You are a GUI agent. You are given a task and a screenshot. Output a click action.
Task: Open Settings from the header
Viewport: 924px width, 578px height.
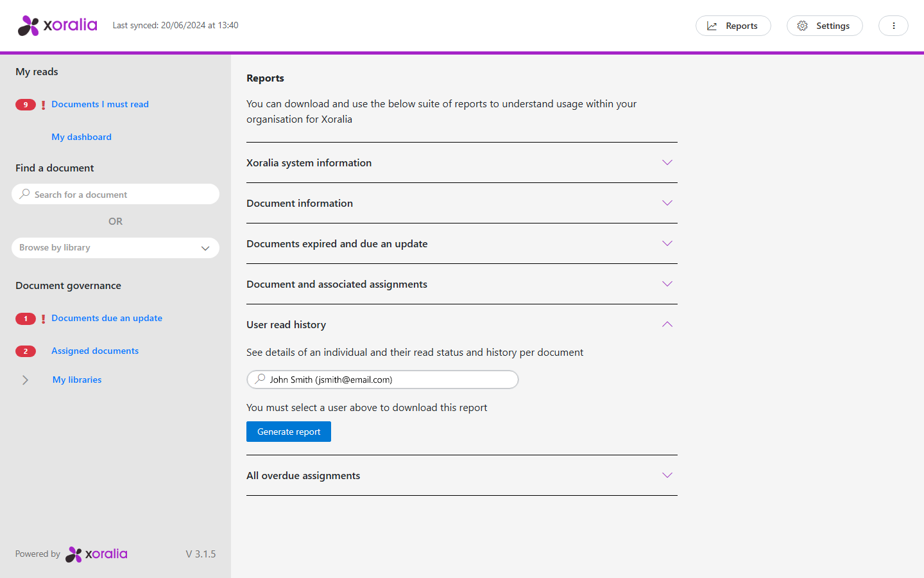825,26
